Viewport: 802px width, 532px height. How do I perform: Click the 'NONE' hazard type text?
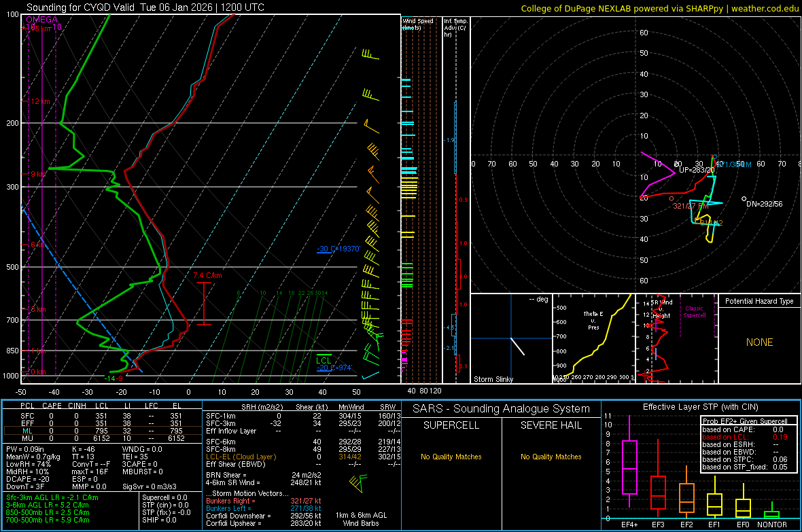[x=759, y=342]
